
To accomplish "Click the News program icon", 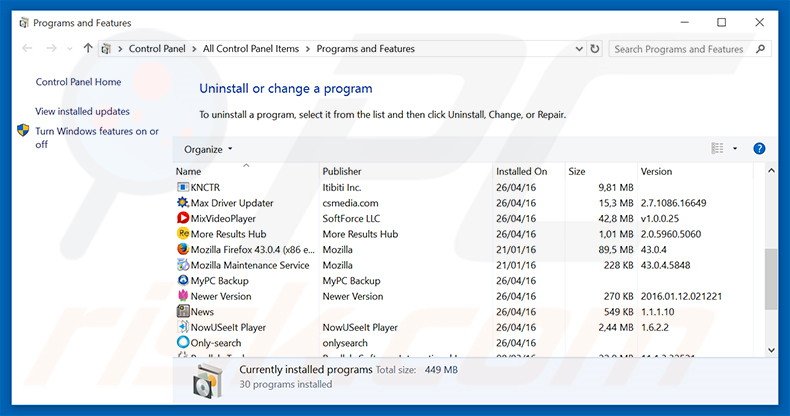I will pyautogui.click(x=182, y=311).
